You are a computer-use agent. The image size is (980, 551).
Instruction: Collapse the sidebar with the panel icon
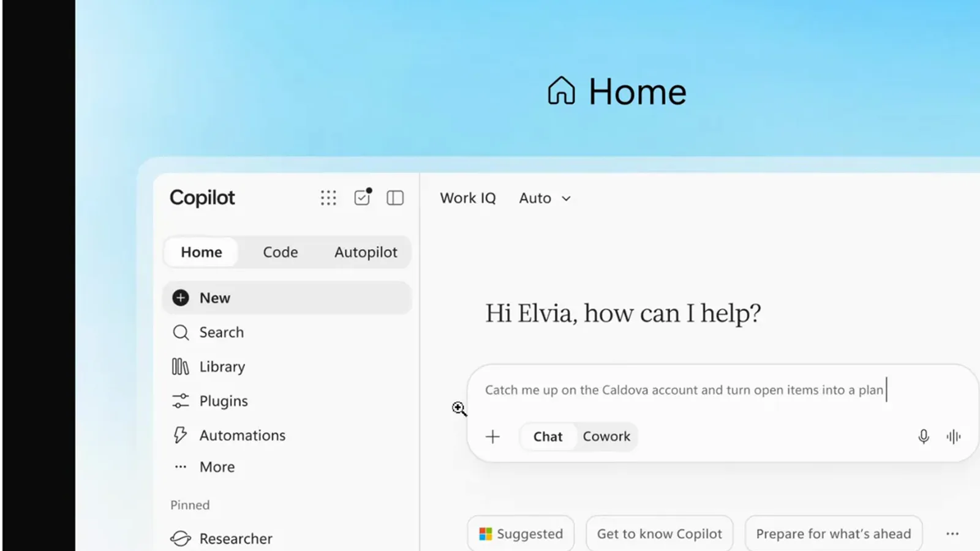[x=395, y=198]
